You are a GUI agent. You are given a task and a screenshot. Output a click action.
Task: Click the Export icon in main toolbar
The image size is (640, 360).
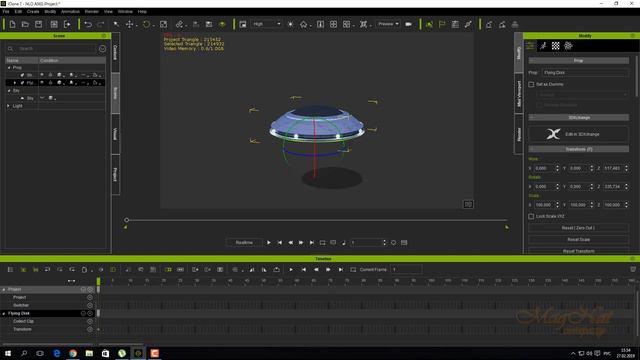pyautogui.click(x=67, y=24)
